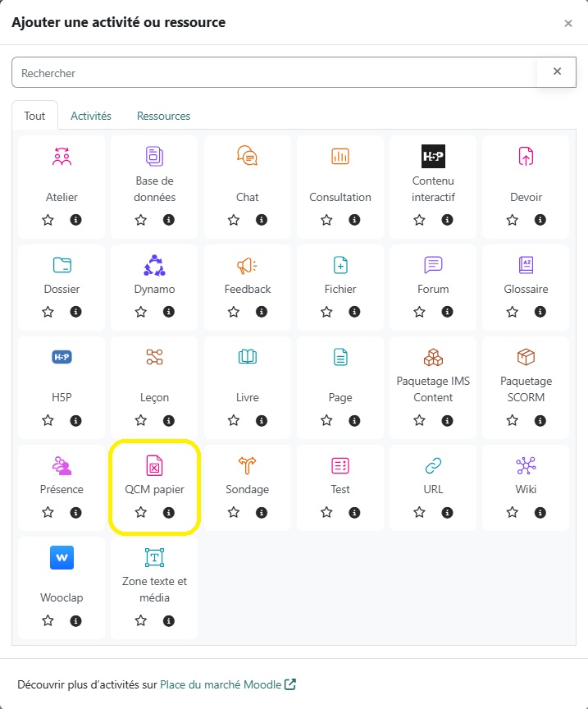588x709 pixels.
Task: Mark Test as favourite
Action: pyautogui.click(x=326, y=512)
